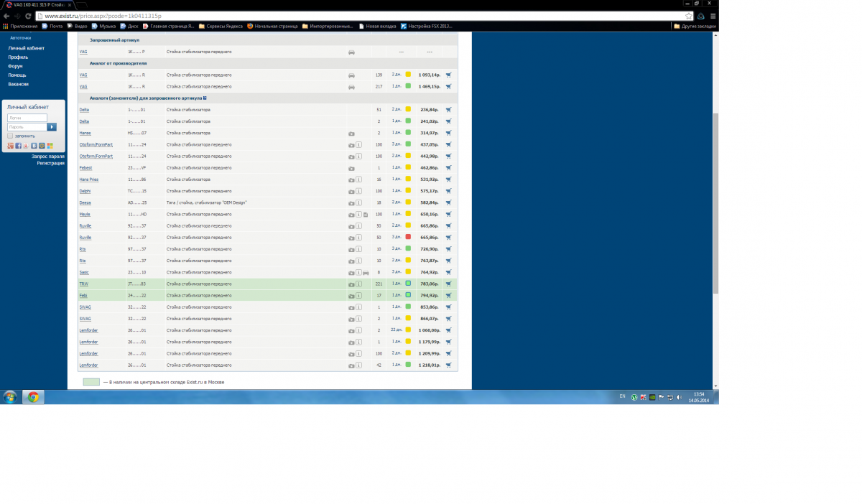
Task: Open Deeza brand link
Action: coord(85,202)
